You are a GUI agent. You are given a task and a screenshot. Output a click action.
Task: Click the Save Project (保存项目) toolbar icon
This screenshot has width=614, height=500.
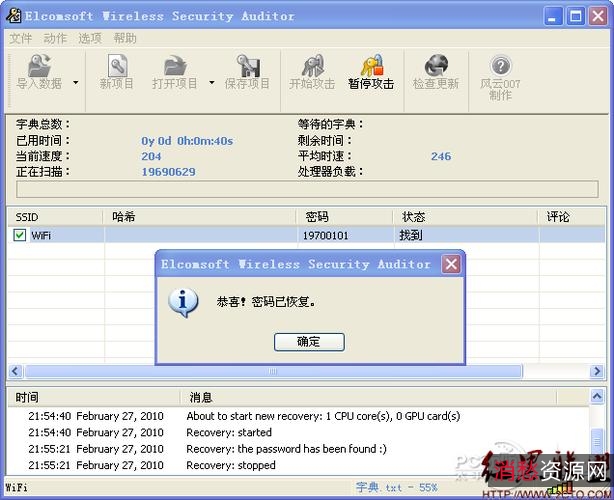pyautogui.click(x=247, y=72)
